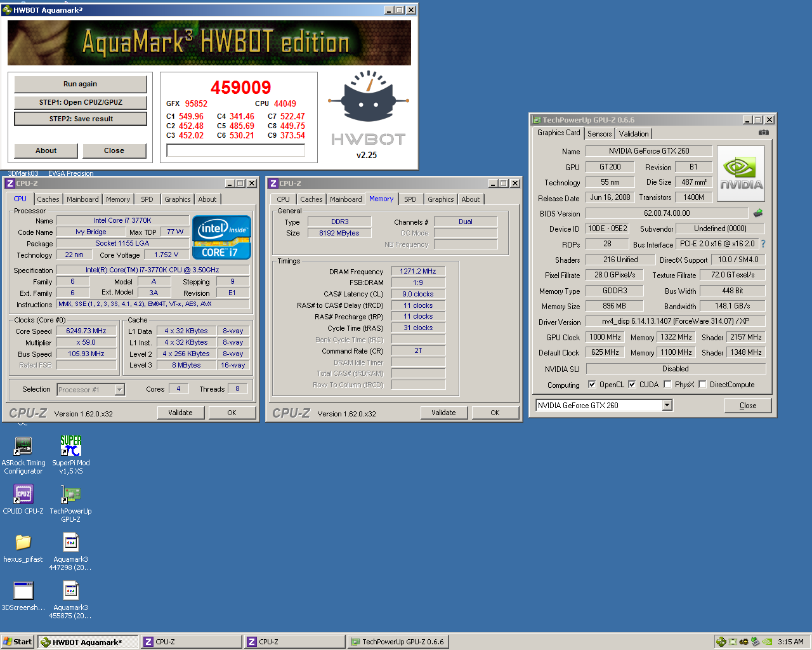This screenshot has width=812, height=650.
Task: Open Graphics tab in right CPU-Z
Action: point(441,199)
